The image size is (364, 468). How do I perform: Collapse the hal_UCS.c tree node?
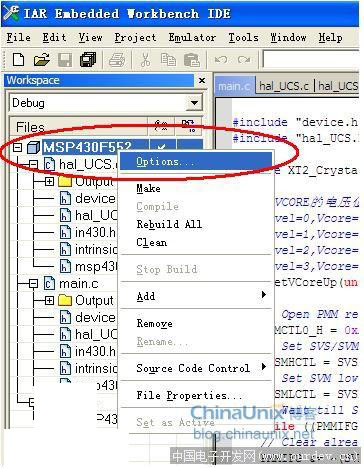[x=33, y=164]
